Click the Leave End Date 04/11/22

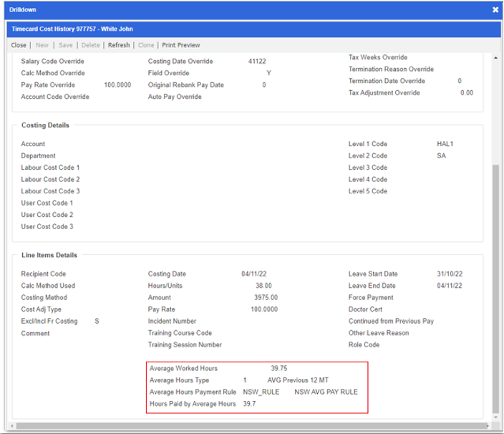[448, 286]
